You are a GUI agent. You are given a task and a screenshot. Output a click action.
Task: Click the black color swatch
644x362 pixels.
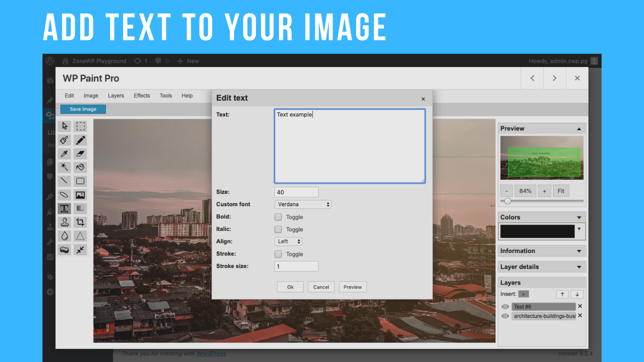pyautogui.click(x=537, y=232)
